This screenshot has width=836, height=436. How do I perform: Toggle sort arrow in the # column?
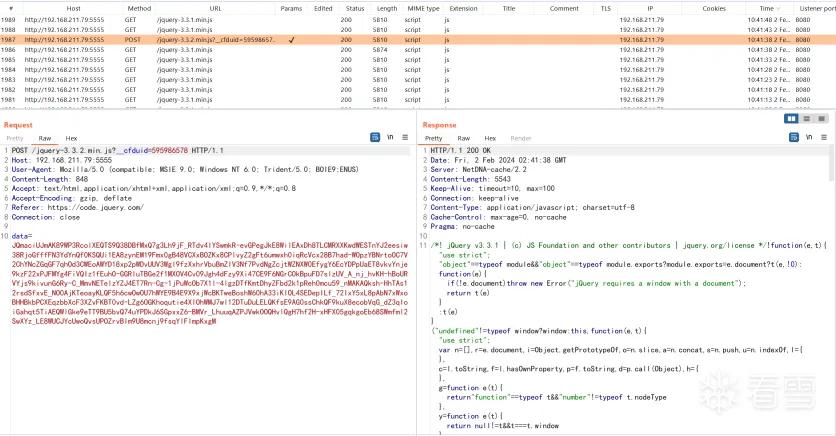tap(11, 9)
